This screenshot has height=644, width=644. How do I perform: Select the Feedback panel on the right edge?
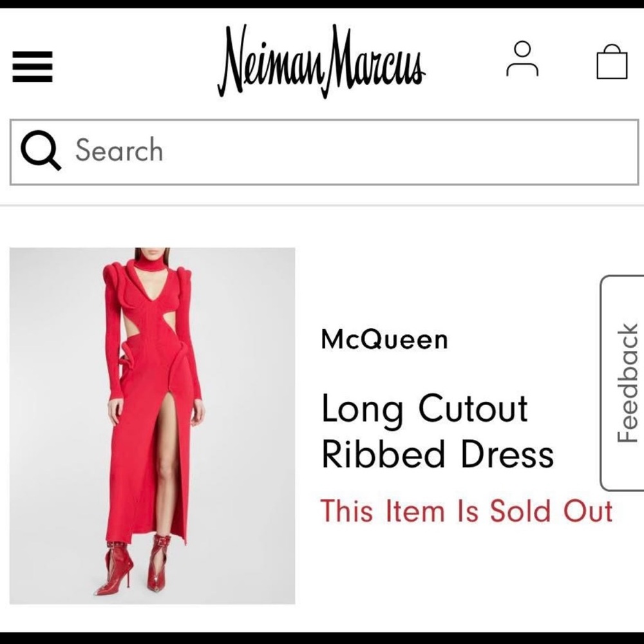pyautogui.click(x=626, y=379)
